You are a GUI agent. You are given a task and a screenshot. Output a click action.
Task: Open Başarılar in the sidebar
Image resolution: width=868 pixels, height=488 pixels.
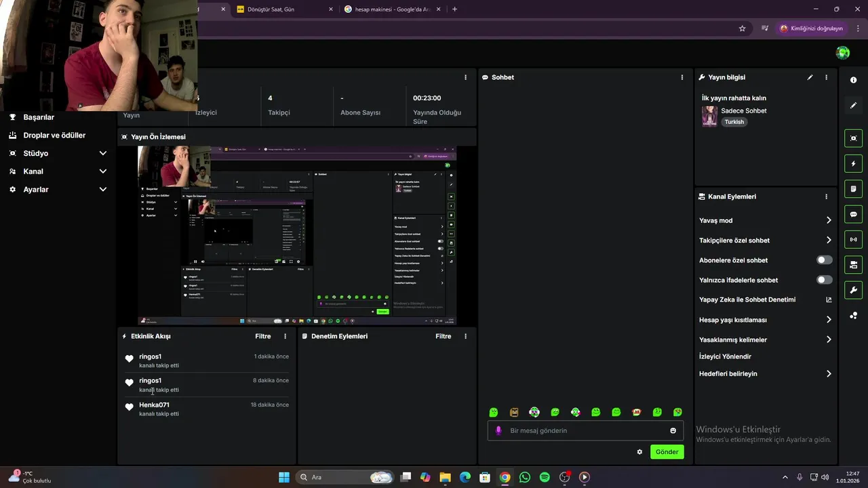click(39, 117)
